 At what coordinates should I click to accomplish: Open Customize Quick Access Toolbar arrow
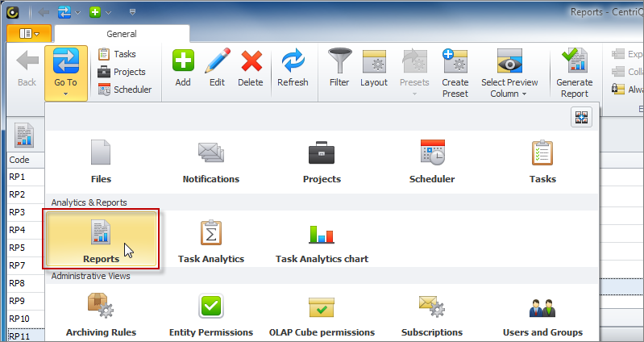(x=132, y=13)
